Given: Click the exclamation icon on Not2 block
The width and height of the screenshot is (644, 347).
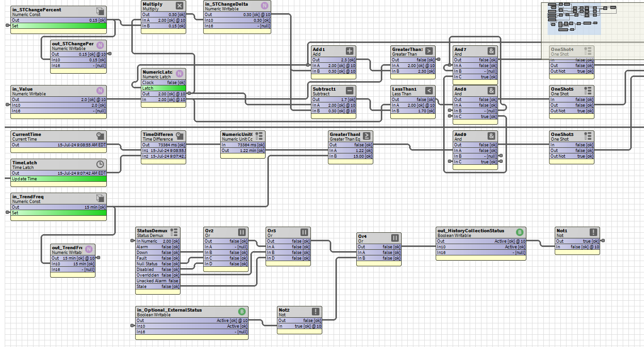Looking at the screenshot, I should [315, 312].
